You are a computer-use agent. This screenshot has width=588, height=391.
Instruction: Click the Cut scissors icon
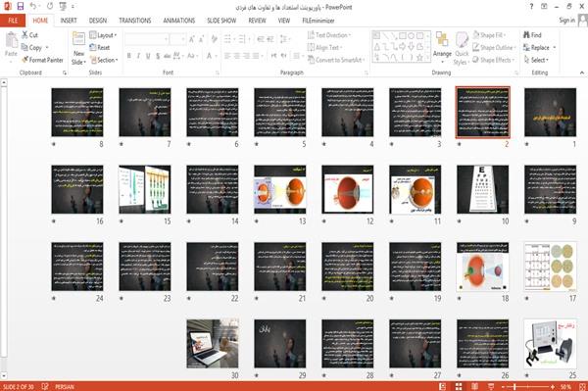tap(25, 35)
